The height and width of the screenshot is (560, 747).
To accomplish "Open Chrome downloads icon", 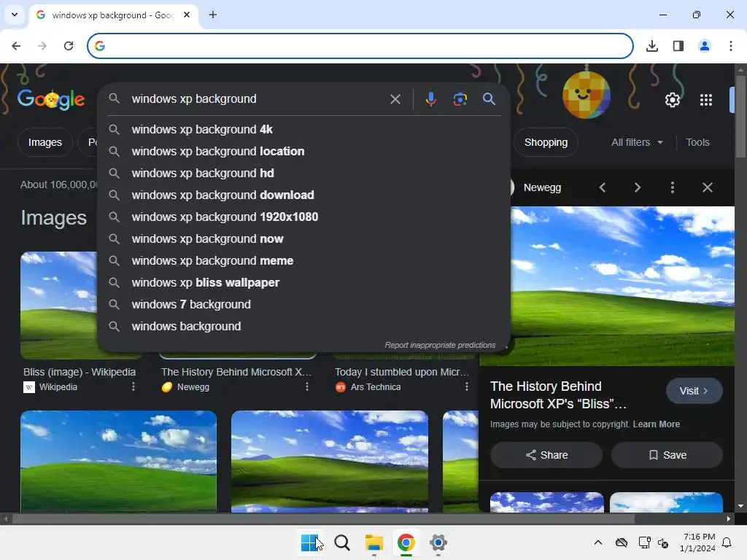I will click(x=651, y=46).
